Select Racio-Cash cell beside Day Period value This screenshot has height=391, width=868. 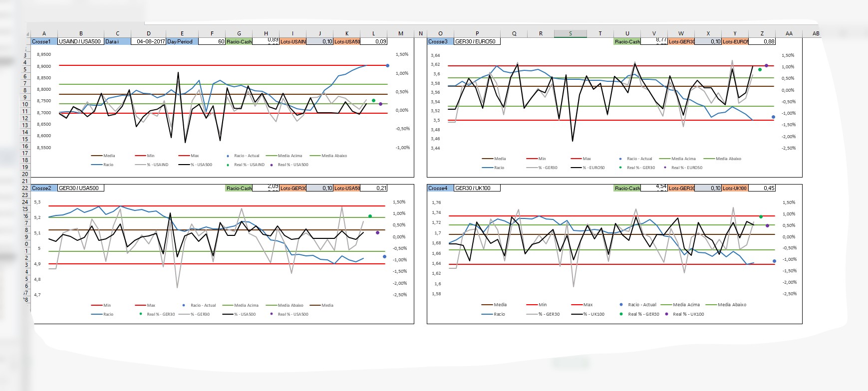[x=239, y=41]
